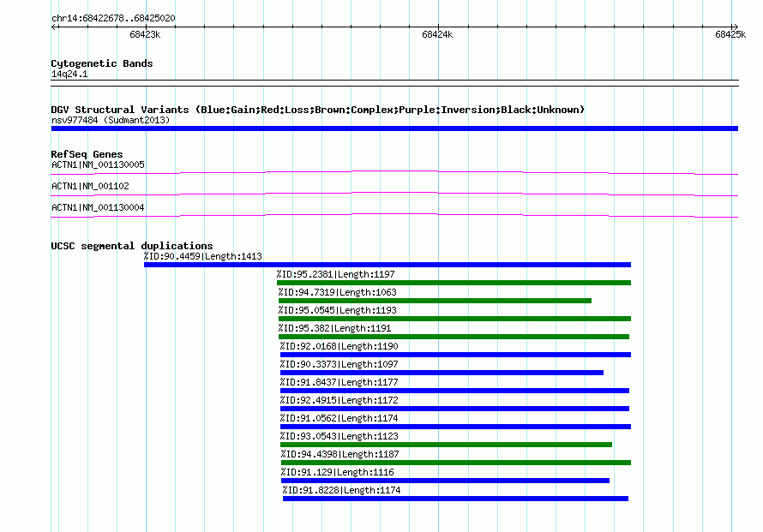
Task: Click the blue bar under %ID:92.0168|Length:1190
Action: click(x=455, y=355)
